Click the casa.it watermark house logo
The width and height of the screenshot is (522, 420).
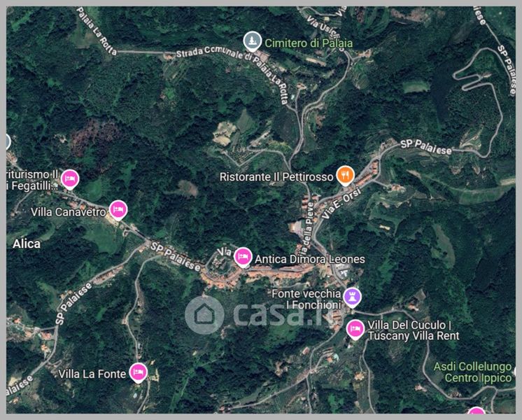pos(204,315)
